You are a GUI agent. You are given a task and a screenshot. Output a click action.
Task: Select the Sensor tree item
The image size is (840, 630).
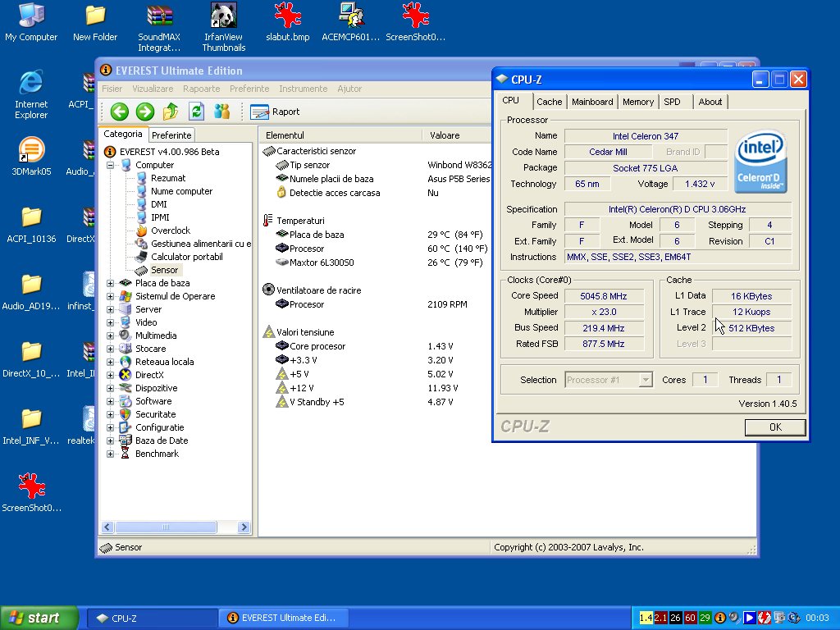click(164, 270)
